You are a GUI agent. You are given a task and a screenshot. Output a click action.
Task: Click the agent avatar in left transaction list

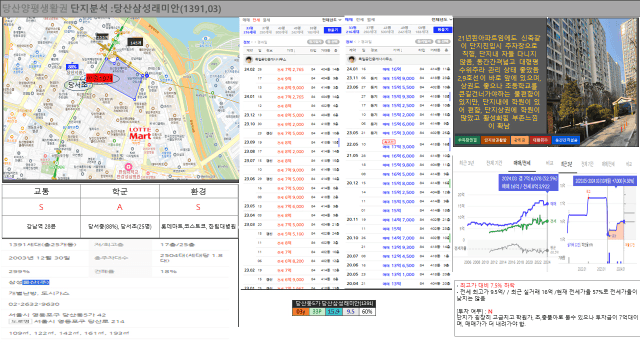click(248, 60)
